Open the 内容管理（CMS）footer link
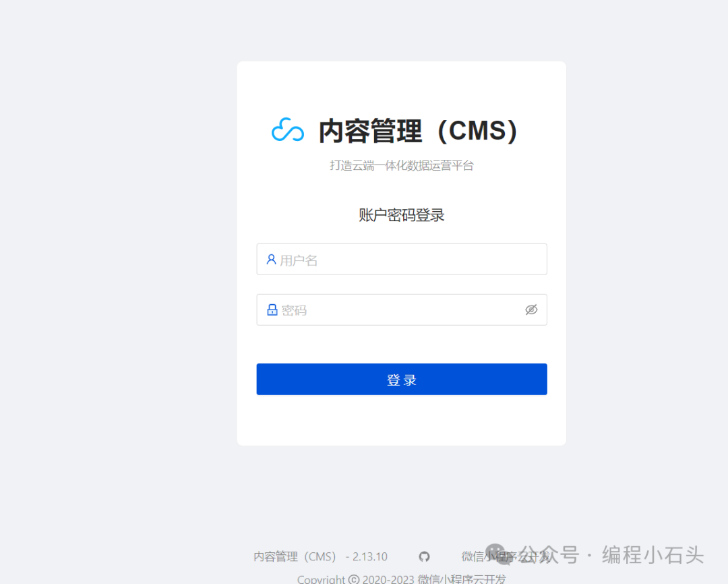This screenshot has width=728, height=584. [295, 556]
